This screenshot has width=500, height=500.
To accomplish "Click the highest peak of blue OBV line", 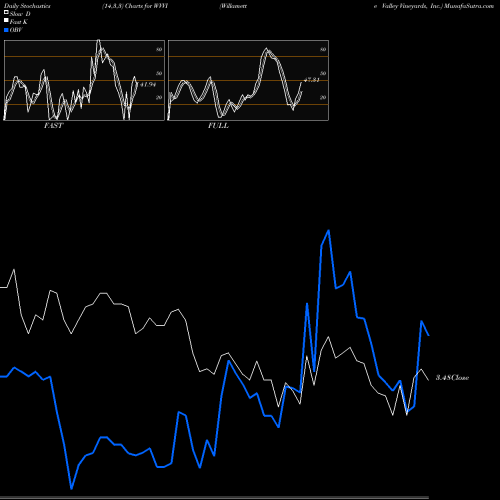I will point(329,231).
